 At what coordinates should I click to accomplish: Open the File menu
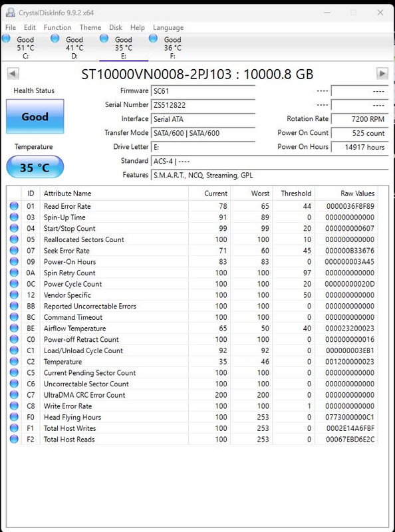coord(11,27)
